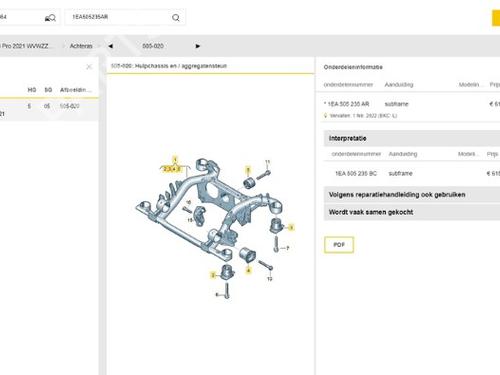Go to the previous illustration with the left arrow
Viewport: 500px width, 375px height.
coord(110,46)
